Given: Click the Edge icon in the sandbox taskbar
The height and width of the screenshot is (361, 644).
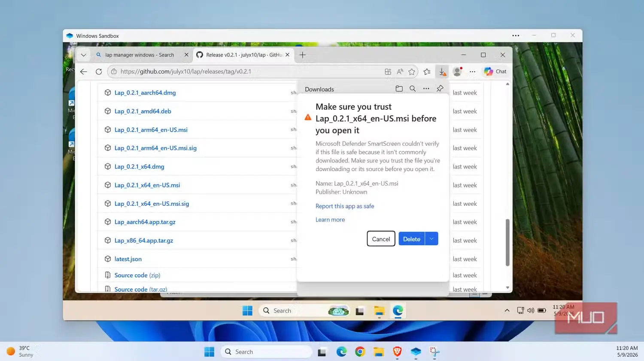Looking at the screenshot, I should click(x=398, y=311).
